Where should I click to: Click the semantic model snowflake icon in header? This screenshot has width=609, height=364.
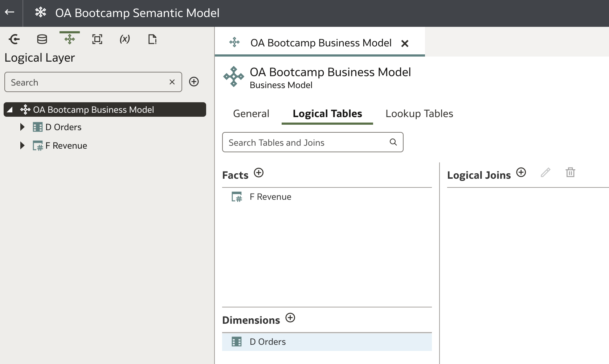(x=40, y=12)
